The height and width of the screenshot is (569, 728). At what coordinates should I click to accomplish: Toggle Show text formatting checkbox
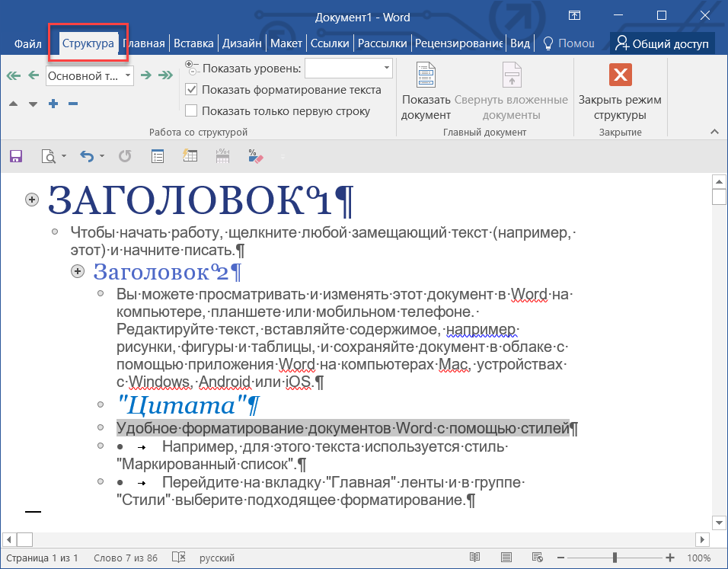(191, 89)
